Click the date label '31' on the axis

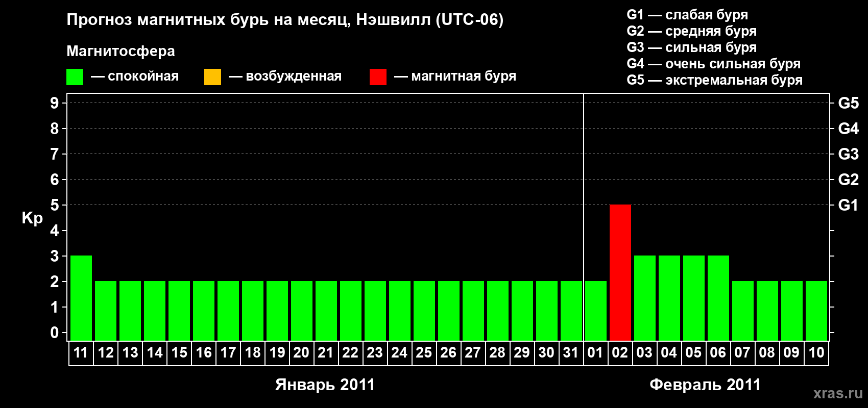click(571, 352)
